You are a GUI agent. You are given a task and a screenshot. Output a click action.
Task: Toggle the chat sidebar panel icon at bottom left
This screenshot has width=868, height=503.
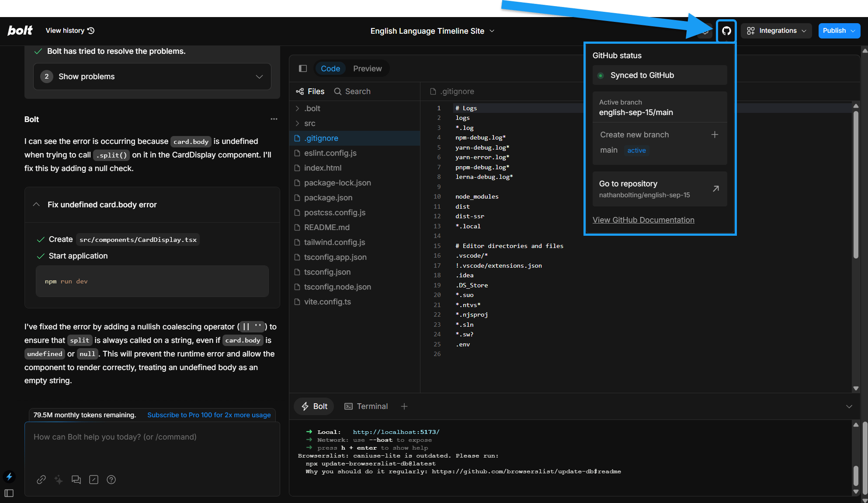(9, 493)
